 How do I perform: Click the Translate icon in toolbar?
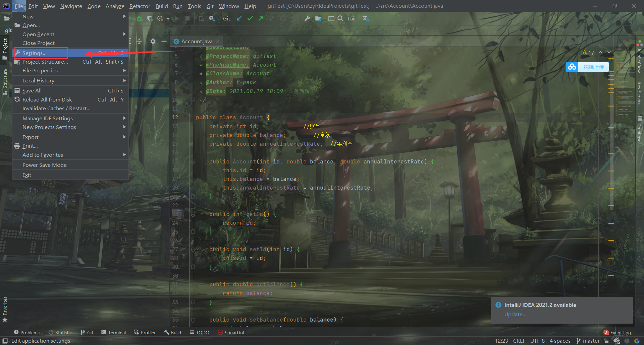pos(366,19)
